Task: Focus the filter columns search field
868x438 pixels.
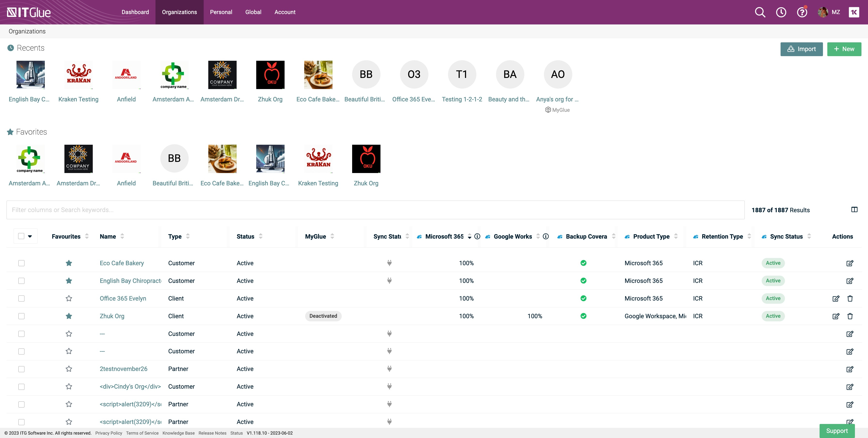Action: [375, 210]
